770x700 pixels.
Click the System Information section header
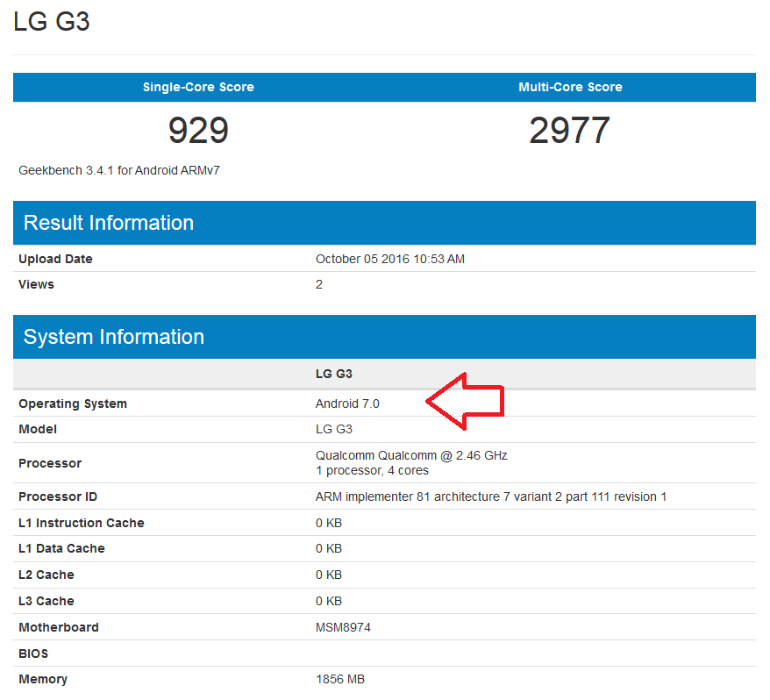point(113,337)
